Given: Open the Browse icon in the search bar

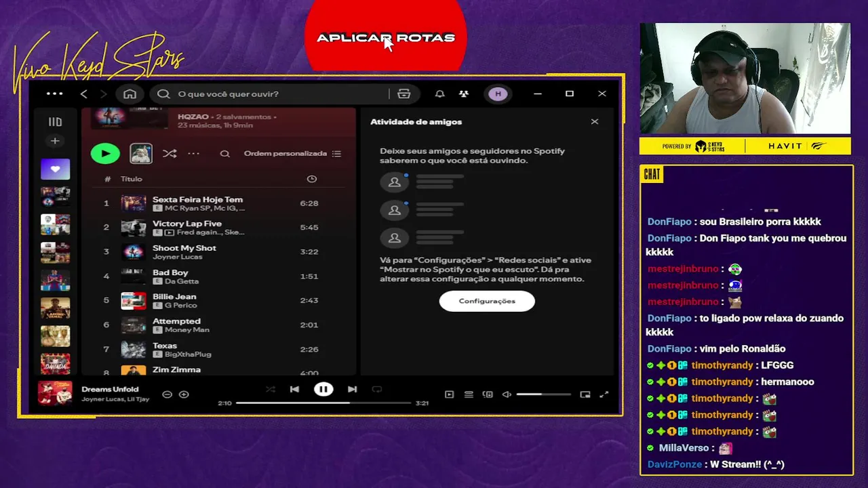Looking at the screenshot, I should click(x=404, y=94).
